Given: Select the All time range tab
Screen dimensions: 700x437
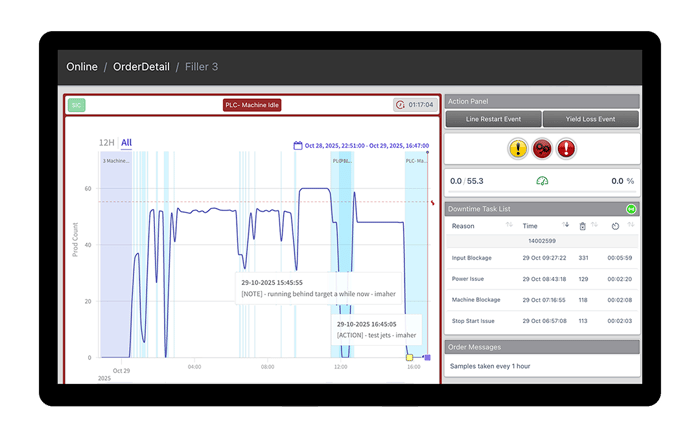Looking at the screenshot, I should click(x=127, y=143).
